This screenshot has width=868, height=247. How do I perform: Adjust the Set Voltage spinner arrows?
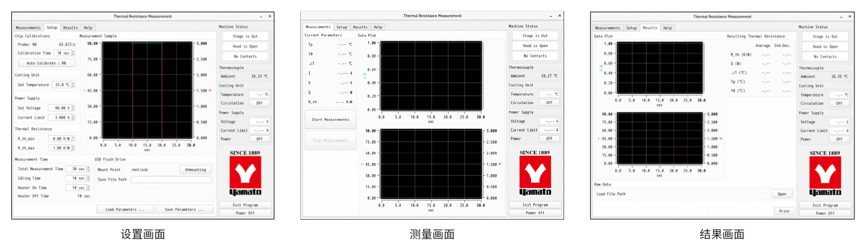point(73,108)
